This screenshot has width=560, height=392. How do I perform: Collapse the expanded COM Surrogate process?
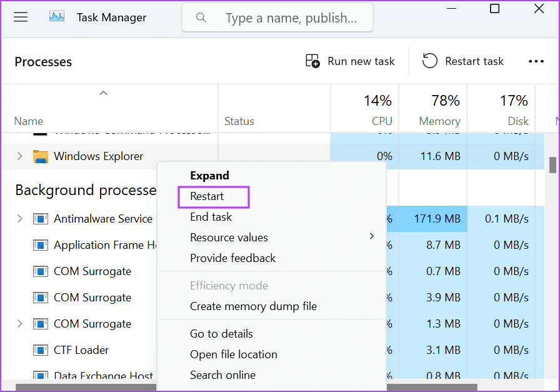pos(19,324)
